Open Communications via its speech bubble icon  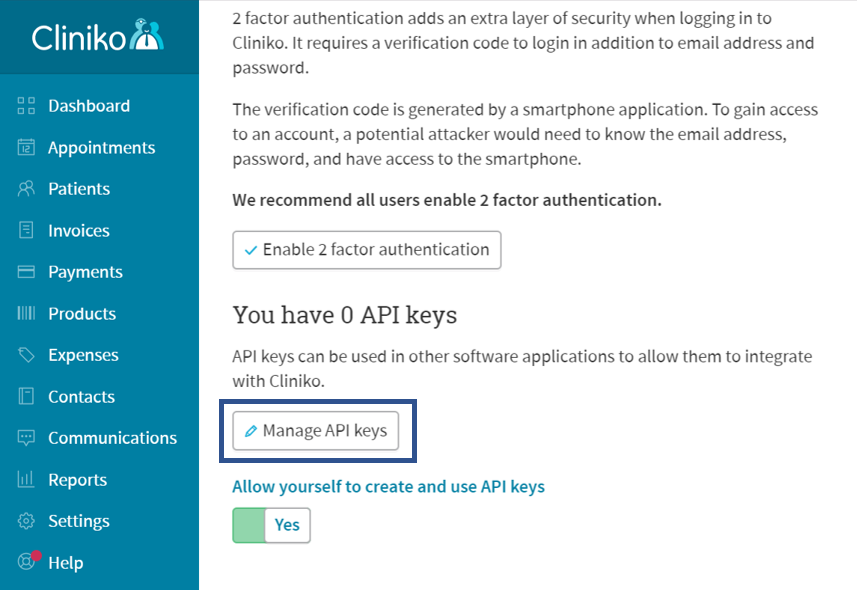click(27, 438)
